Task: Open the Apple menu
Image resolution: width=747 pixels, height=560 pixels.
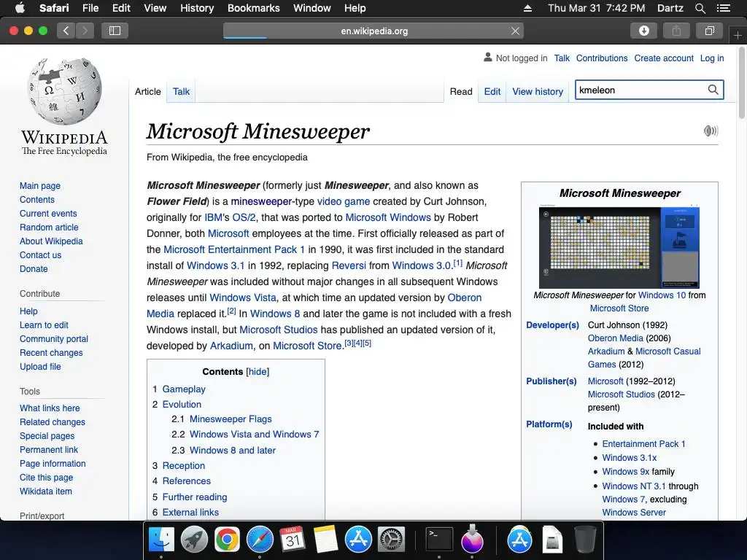Action: pos(20,8)
